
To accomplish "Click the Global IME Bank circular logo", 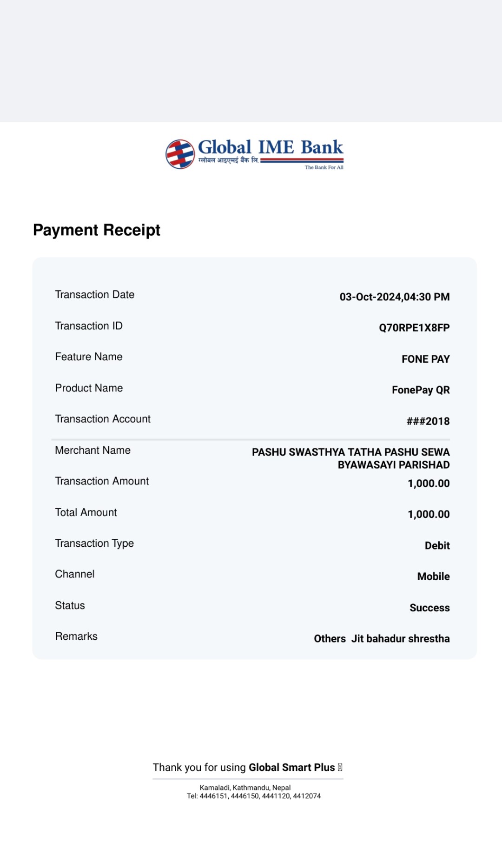I will (x=180, y=154).
